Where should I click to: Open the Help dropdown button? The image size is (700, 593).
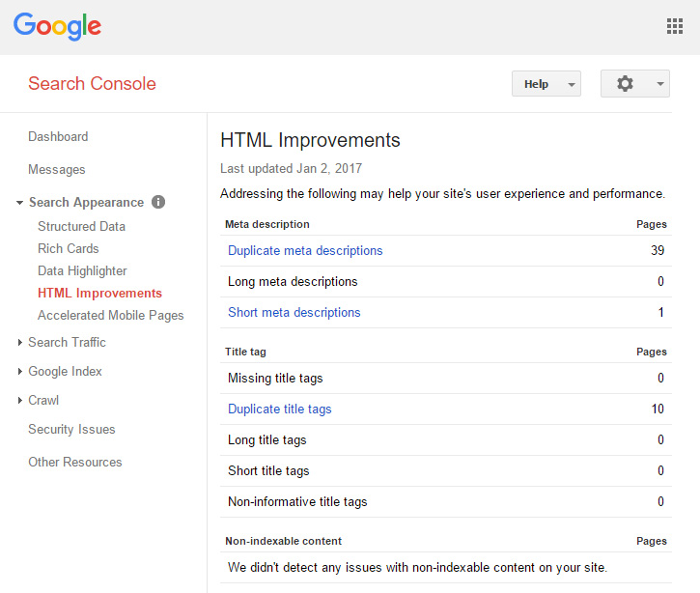[546, 83]
